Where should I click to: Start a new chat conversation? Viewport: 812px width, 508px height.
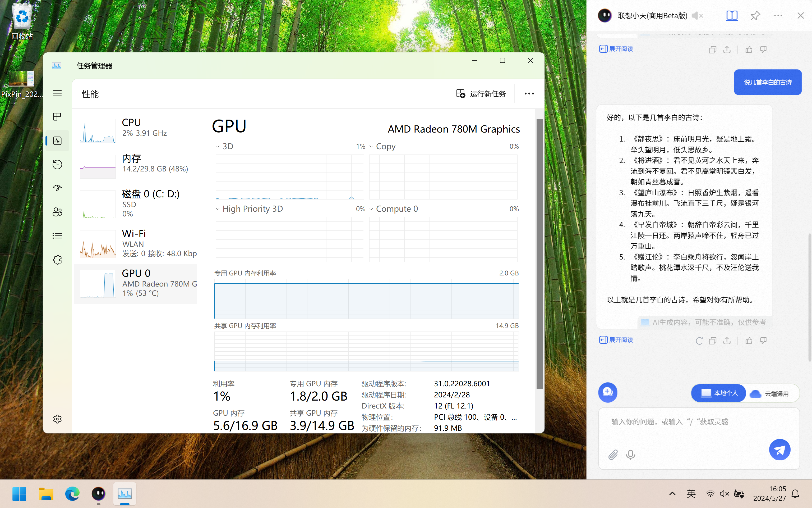[608, 392]
